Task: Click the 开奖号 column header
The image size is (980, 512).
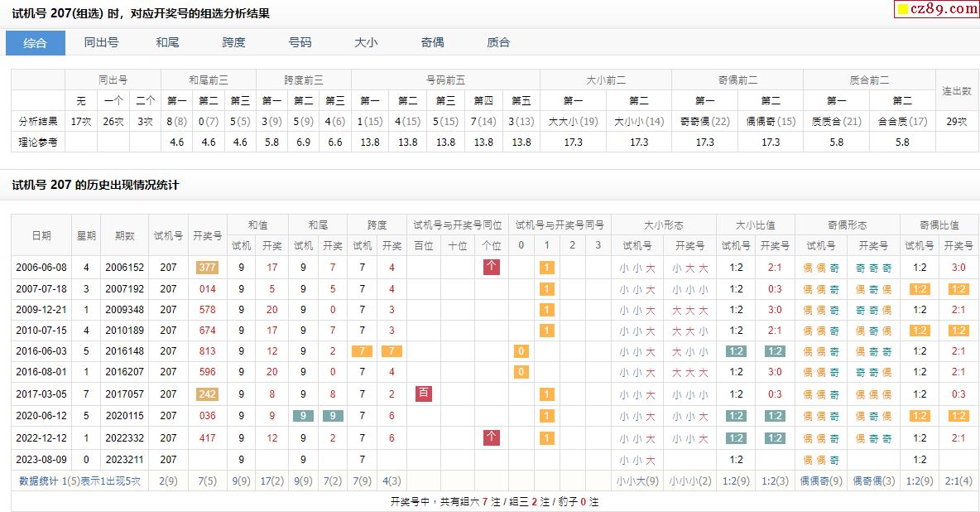Action: coord(208,235)
